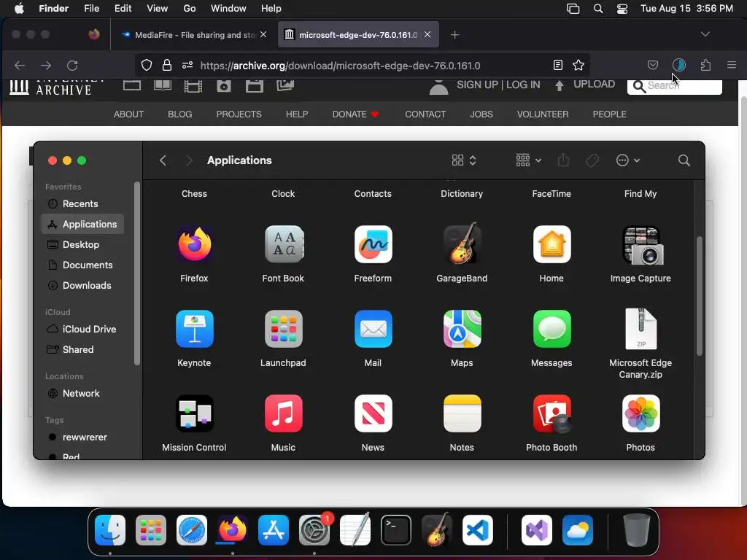Select the GarageBand app in the Finder grid

pos(462,244)
